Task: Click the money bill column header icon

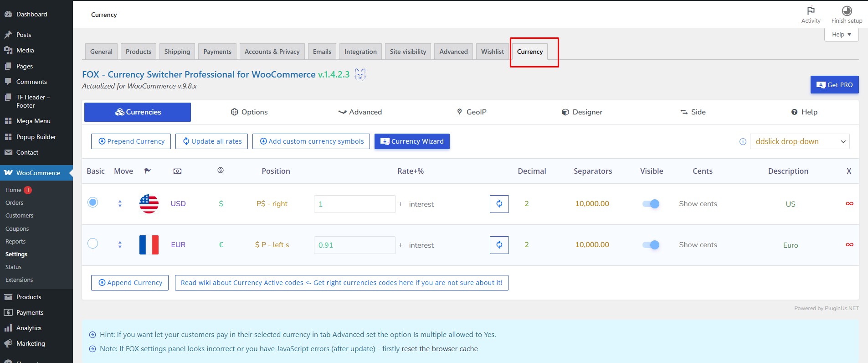Action: coord(177,171)
